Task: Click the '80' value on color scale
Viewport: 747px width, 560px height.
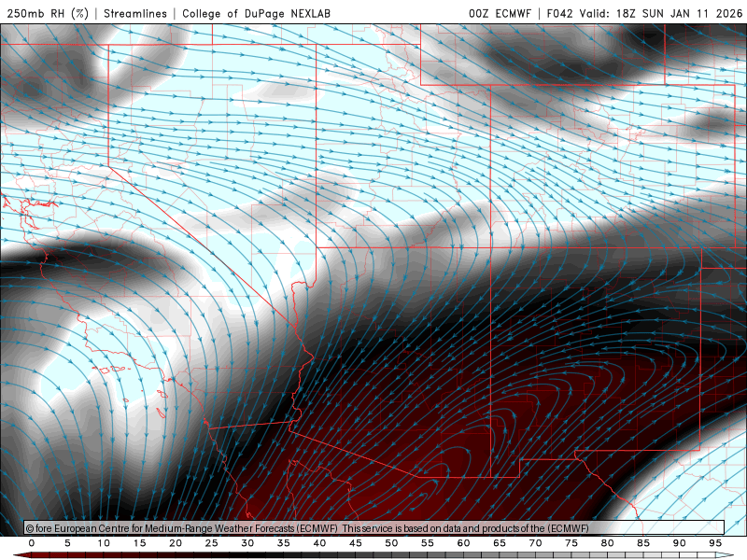Action: click(x=607, y=543)
